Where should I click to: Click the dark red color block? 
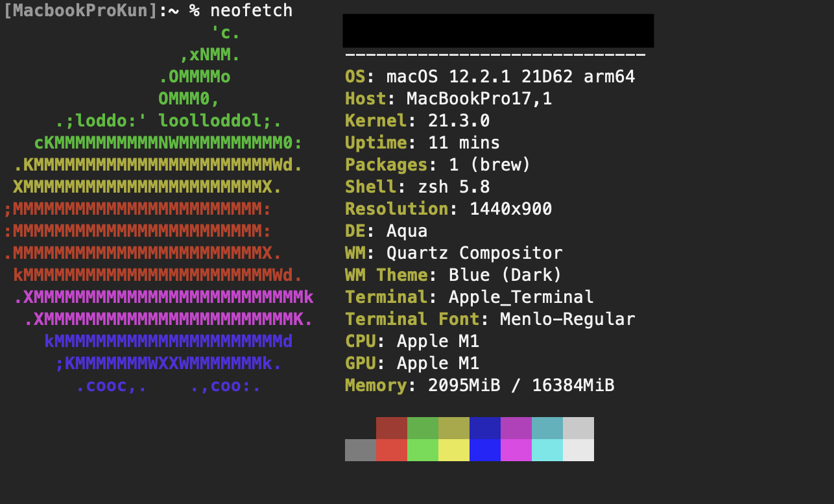[392, 428]
